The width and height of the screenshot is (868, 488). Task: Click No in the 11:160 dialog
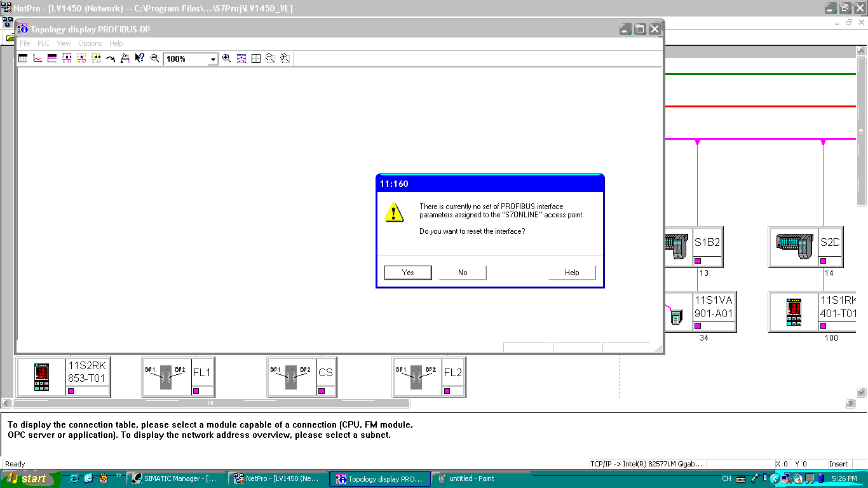click(x=463, y=273)
